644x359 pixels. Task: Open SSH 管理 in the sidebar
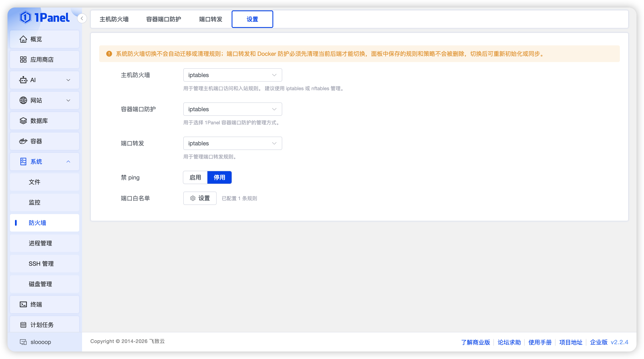coord(45,263)
